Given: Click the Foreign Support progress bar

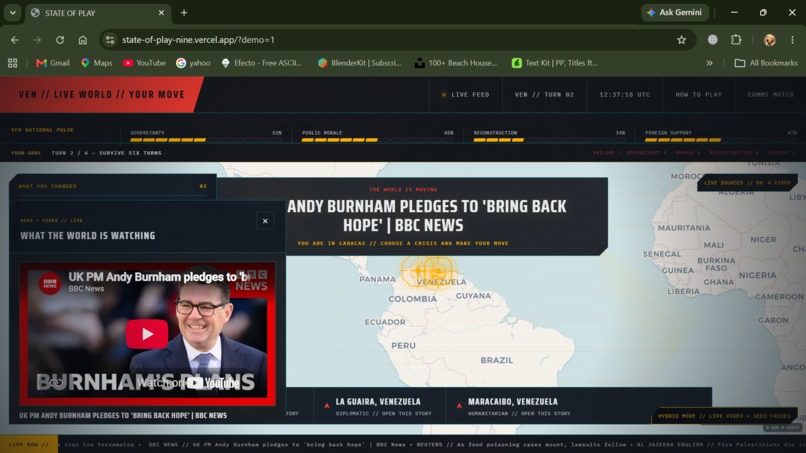Looking at the screenshot, I should (721, 140).
